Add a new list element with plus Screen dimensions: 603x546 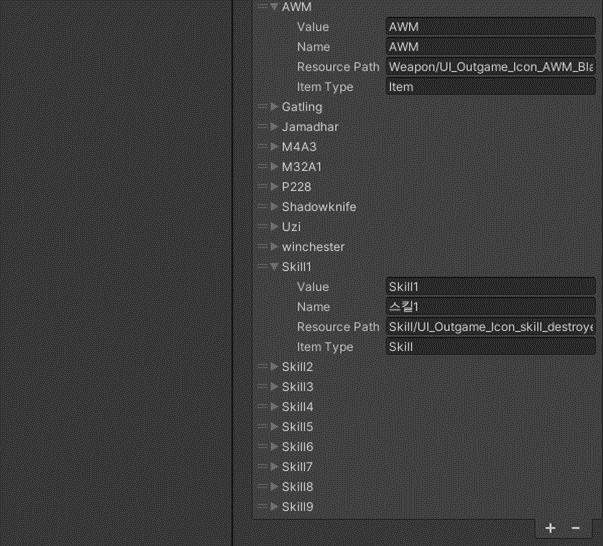[x=550, y=528]
